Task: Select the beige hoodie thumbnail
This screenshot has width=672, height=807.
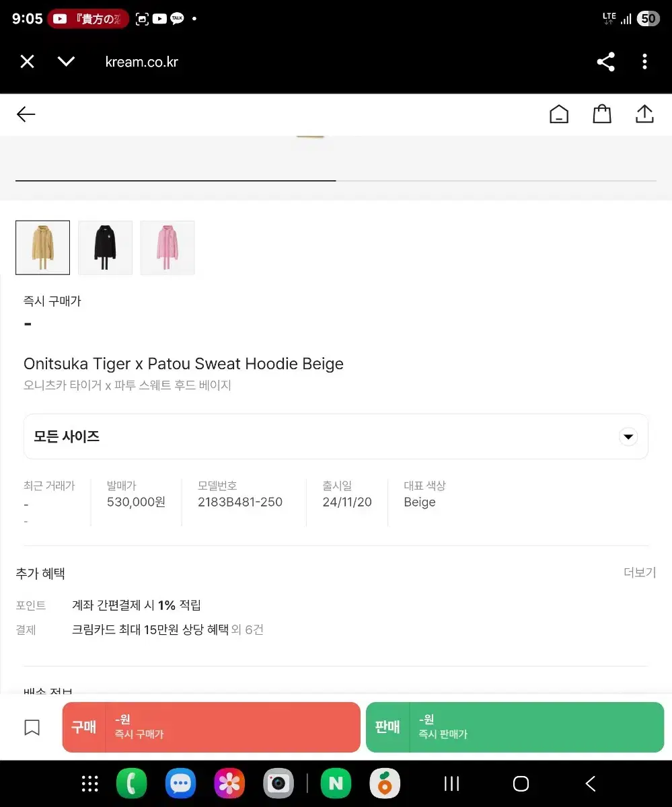Action: [x=42, y=247]
